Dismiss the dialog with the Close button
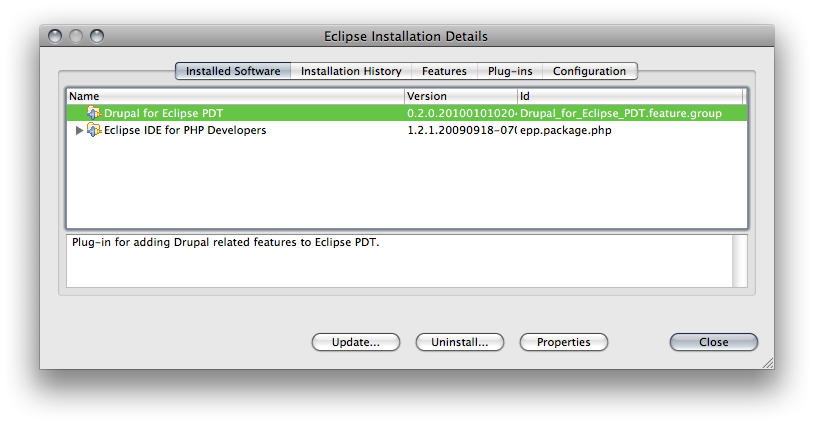Viewport: 814px width, 424px height. [x=713, y=342]
